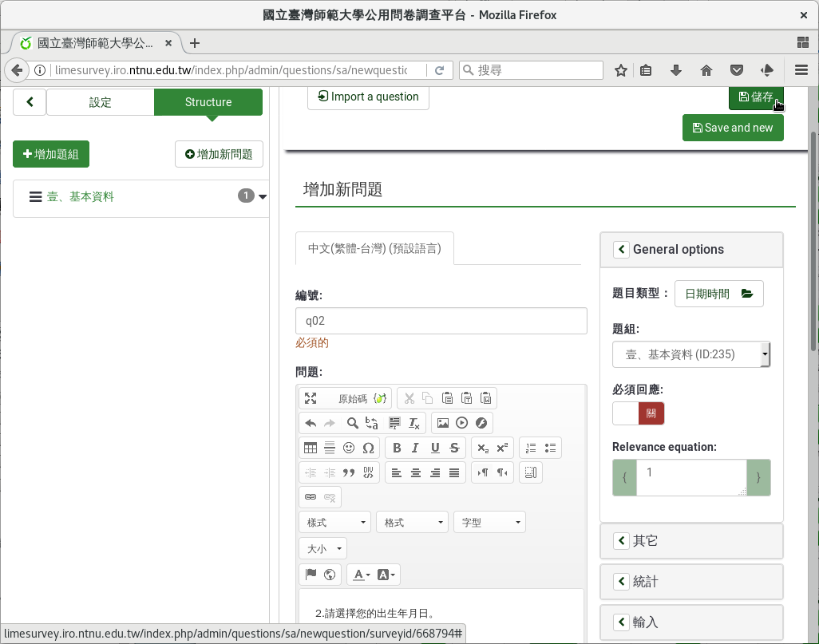Align text to the right
This screenshot has height=644, width=819.
(435, 472)
